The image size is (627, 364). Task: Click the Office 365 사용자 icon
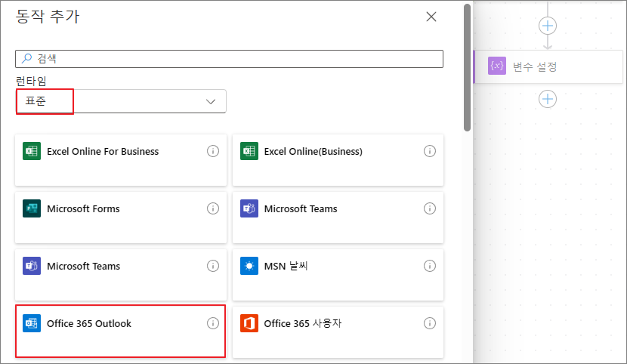coord(249,323)
